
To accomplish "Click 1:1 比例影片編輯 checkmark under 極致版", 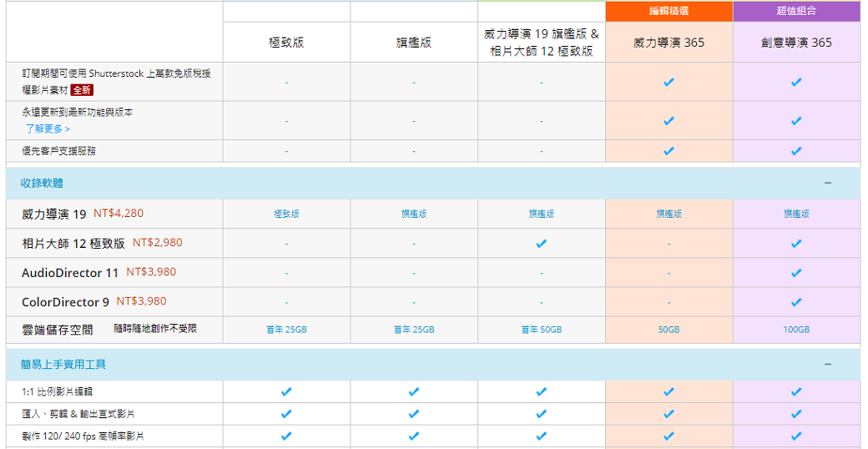I will [x=286, y=392].
